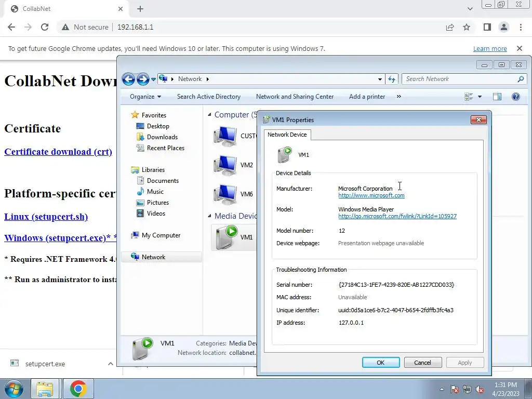Open Pictures library
Image resolution: width=532 pixels, height=399 pixels.
coord(158,203)
